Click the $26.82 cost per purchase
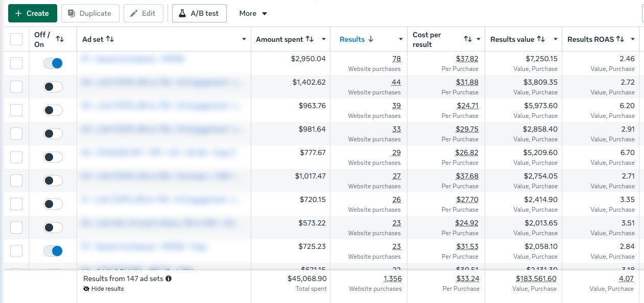 coord(467,153)
